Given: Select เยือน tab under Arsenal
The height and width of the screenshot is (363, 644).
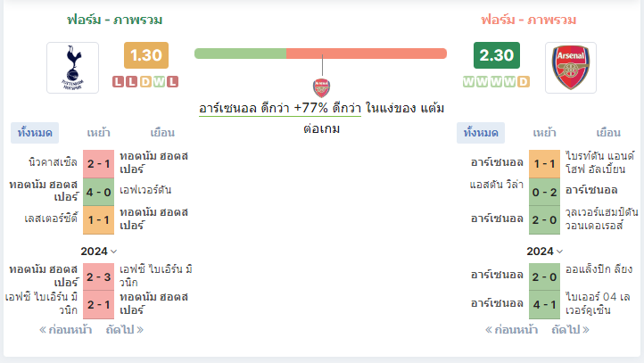Looking at the screenshot, I should pyautogui.click(x=608, y=133).
